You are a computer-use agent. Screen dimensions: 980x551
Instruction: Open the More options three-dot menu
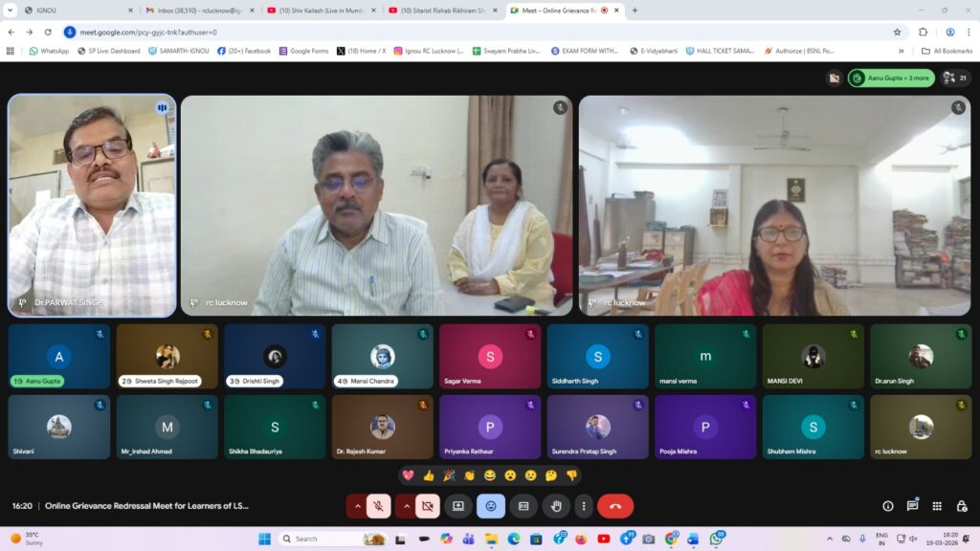tap(583, 506)
